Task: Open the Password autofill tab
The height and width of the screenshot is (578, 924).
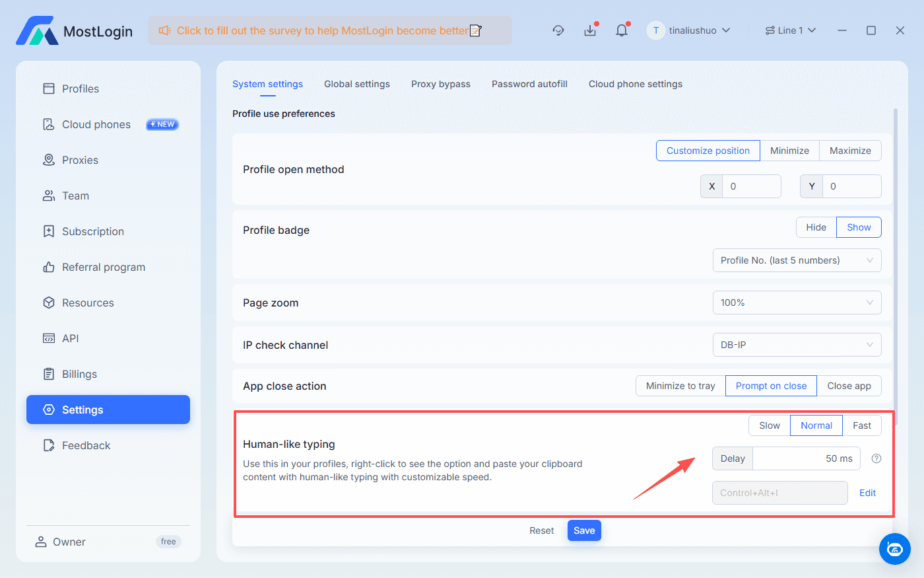Action: pos(529,84)
